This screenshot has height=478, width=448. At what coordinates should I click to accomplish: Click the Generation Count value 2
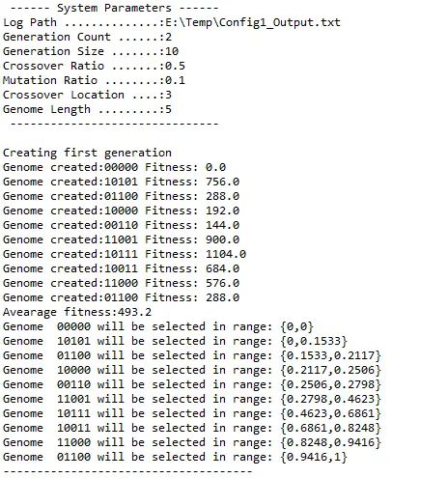[x=168, y=37]
